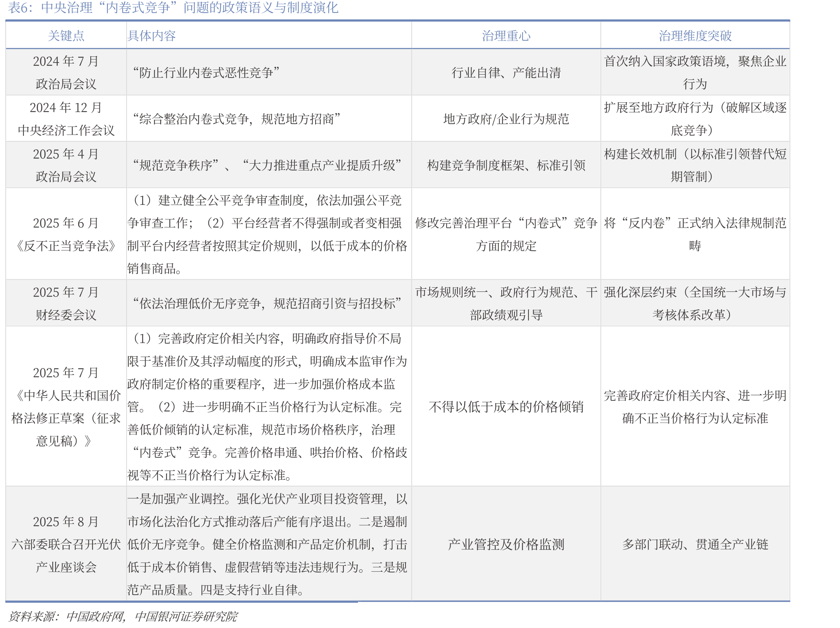Select the header cell 治理重心
Viewport: 840px width, 628px height.
(506, 36)
